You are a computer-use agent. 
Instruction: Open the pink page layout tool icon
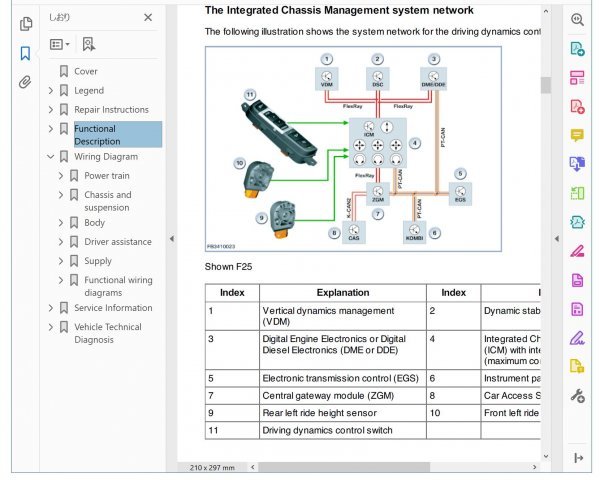(x=577, y=77)
